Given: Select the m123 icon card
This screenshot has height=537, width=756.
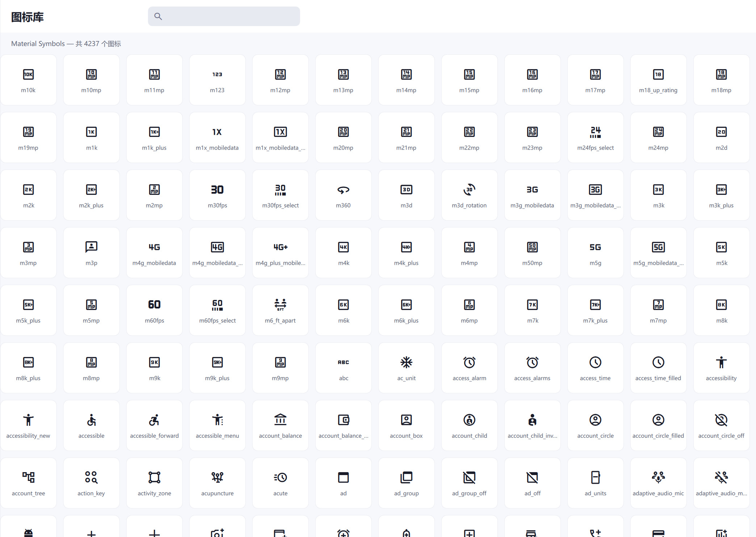Looking at the screenshot, I should [x=217, y=80].
